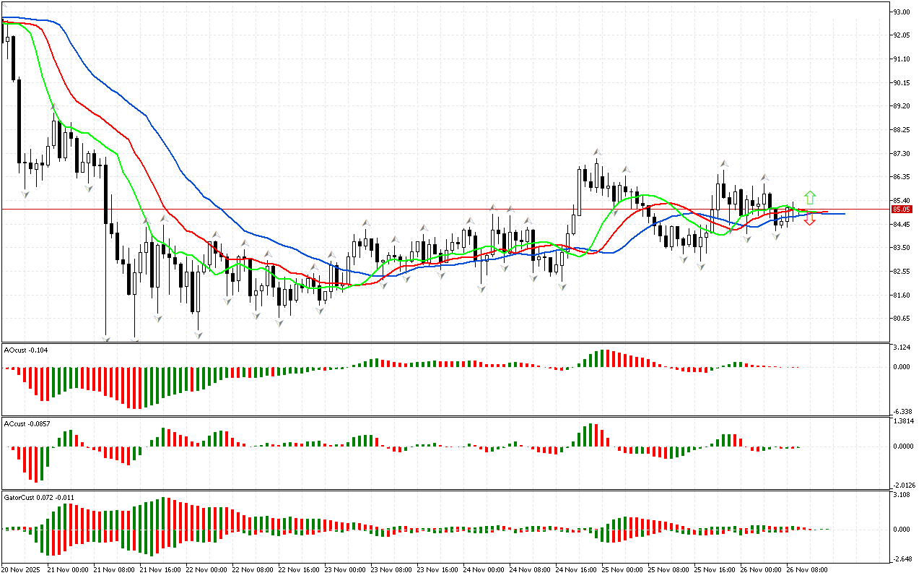The image size is (924, 578).
Task: Select the horizontal current price line at 85.05
Action: point(433,210)
